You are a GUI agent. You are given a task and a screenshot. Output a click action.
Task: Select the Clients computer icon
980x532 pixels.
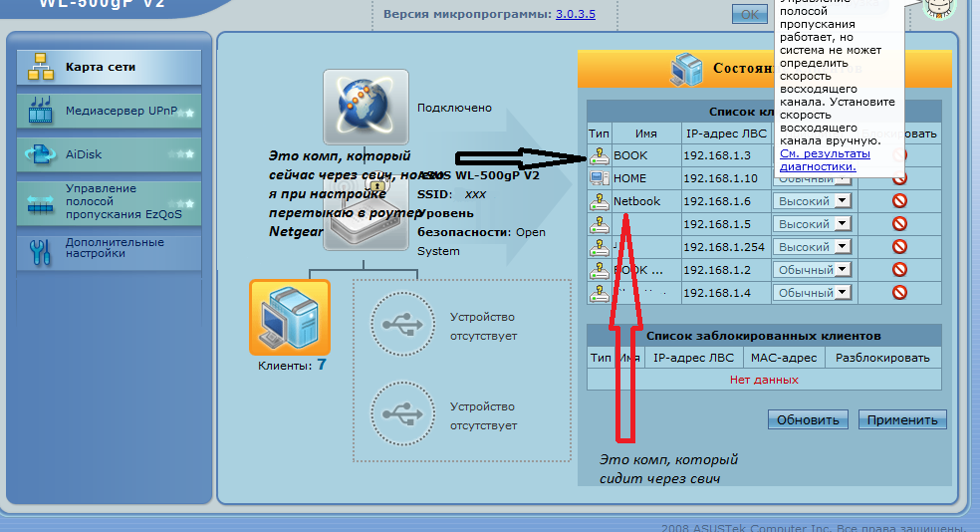point(290,318)
